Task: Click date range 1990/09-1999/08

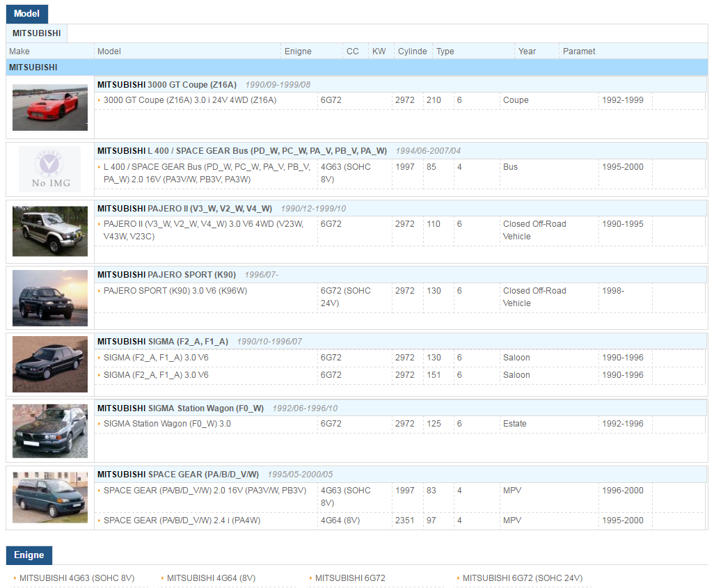Action: tap(278, 85)
